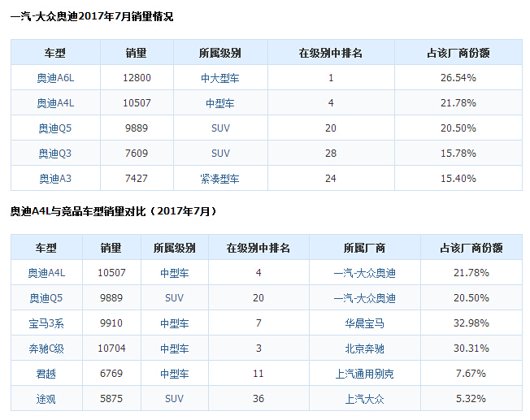The width and height of the screenshot is (530, 420).
Task: Click the 中大型车 category link
Action: 220,78
